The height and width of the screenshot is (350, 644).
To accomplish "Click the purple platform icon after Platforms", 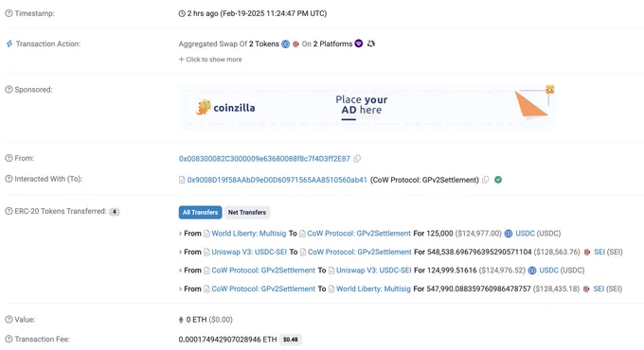I will click(359, 44).
